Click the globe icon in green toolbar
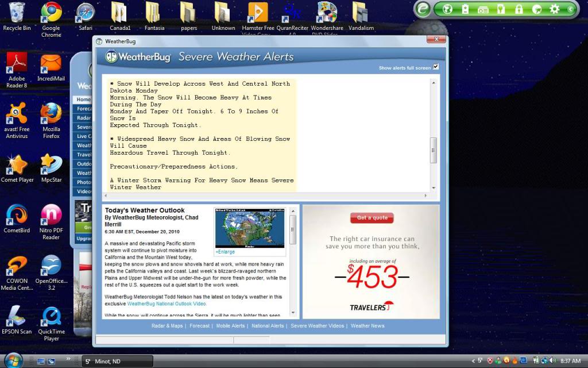588x368 pixels. point(447,9)
